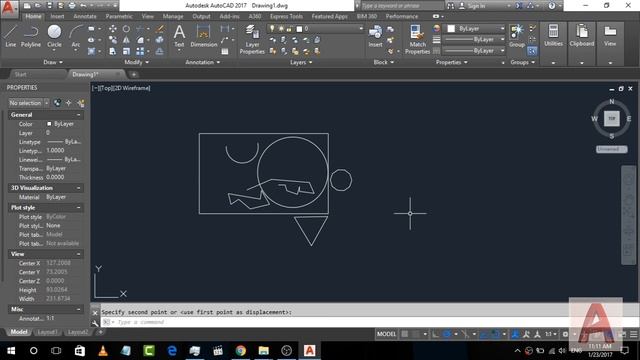
Task: Select the Dimension tool
Action: coord(203,36)
